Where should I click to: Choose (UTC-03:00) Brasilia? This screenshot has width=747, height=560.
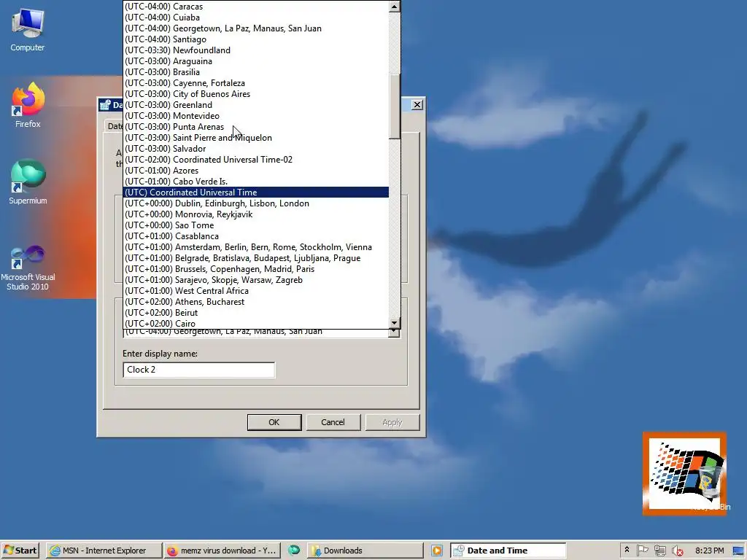point(256,72)
